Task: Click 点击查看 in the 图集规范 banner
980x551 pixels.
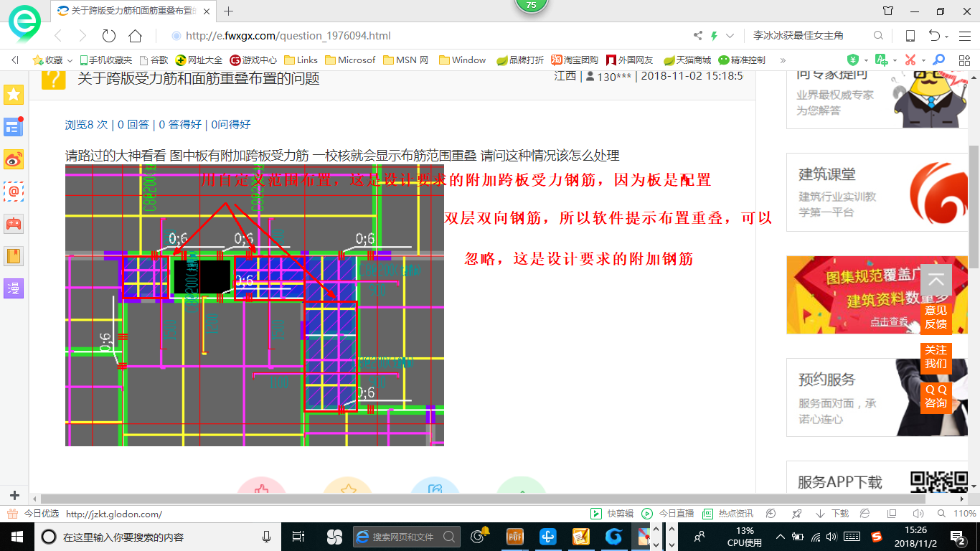Action: (888, 322)
